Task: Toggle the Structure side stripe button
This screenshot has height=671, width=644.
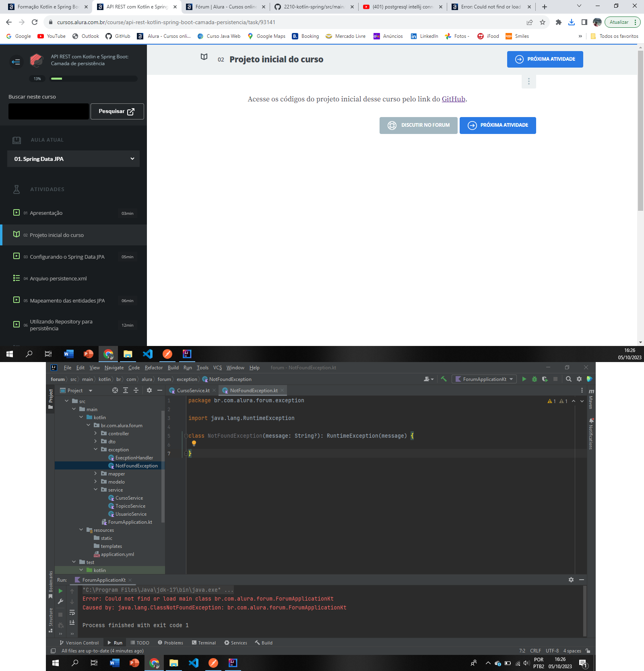Action: tap(51, 620)
